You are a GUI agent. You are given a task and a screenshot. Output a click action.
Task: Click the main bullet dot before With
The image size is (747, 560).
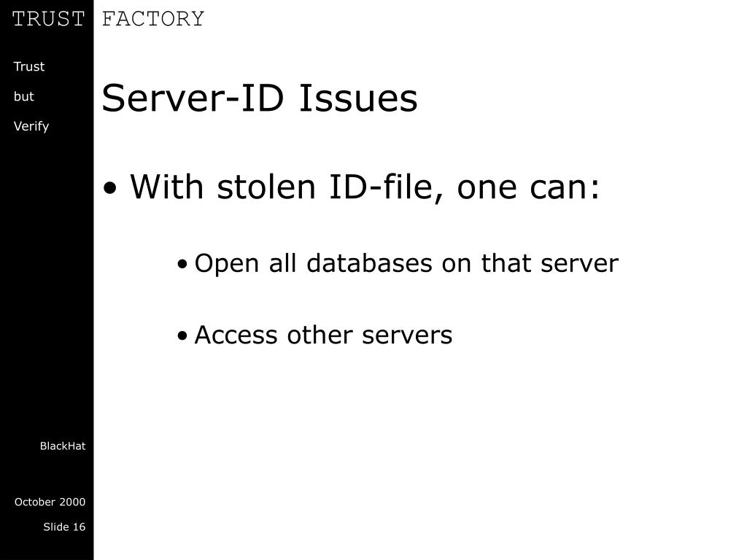click(x=110, y=188)
